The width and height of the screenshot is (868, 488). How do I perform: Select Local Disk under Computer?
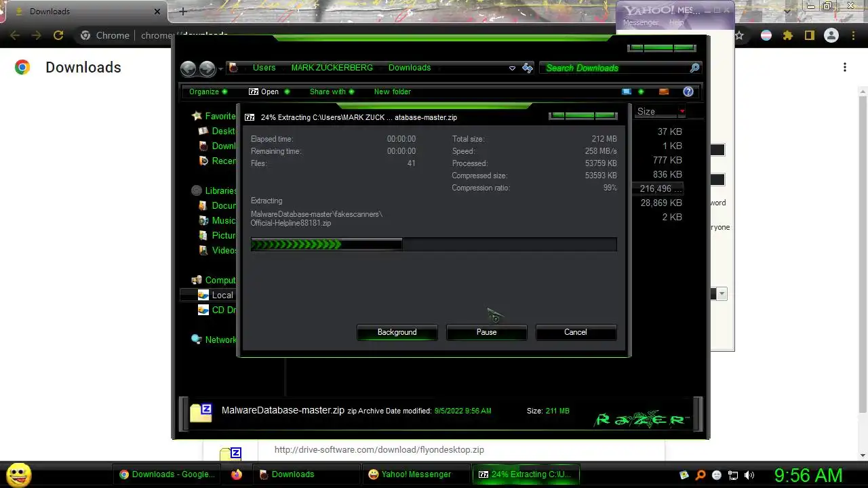pos(216,295)
